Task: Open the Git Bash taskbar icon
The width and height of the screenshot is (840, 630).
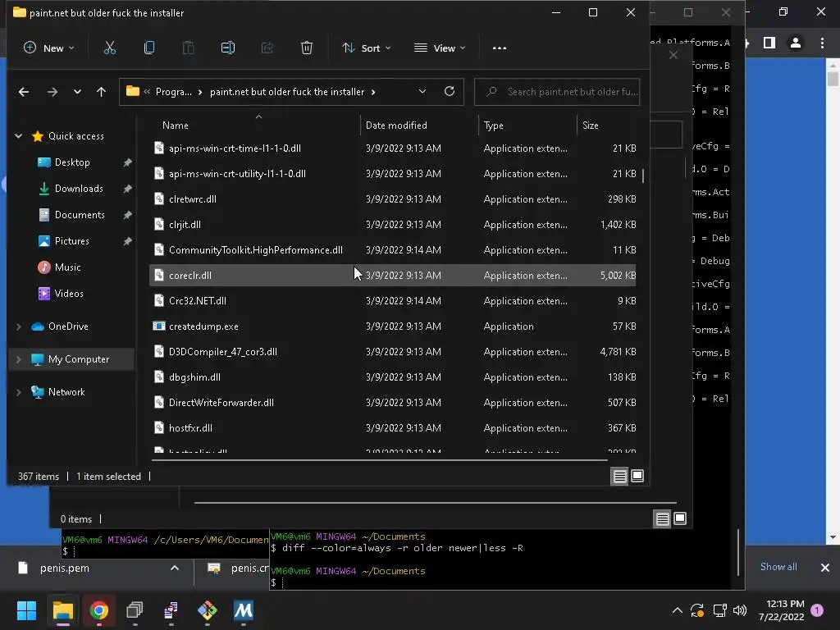Action: coord(208,610)
